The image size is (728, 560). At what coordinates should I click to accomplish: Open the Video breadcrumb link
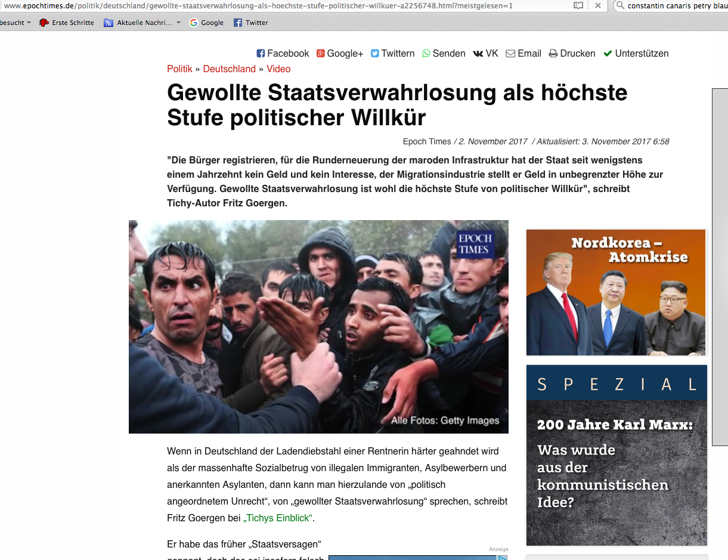278,69
